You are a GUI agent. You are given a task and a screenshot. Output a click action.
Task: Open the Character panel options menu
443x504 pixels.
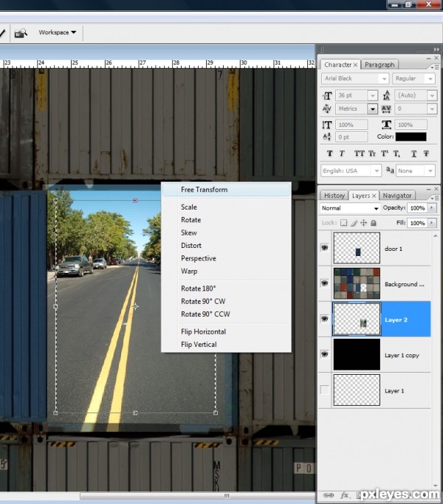point(435,67)
